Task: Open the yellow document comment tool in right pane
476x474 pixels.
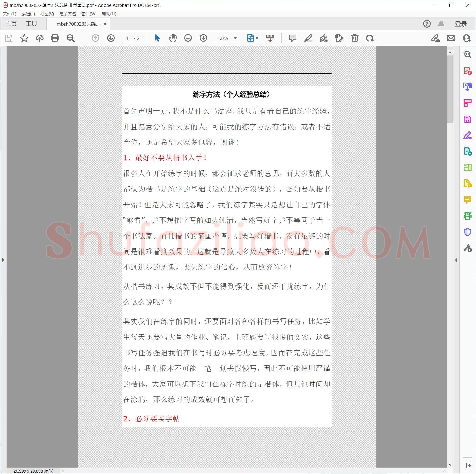Action: click(467, 184)
